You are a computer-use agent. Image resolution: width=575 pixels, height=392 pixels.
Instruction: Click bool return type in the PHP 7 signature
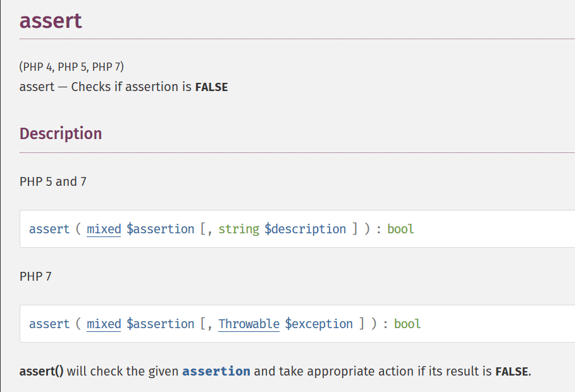click(407, 324)
